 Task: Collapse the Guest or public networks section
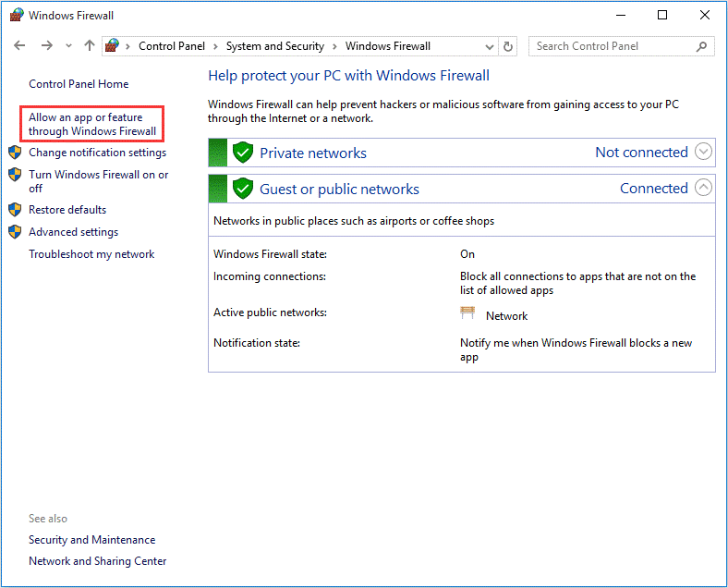point(703,189)
